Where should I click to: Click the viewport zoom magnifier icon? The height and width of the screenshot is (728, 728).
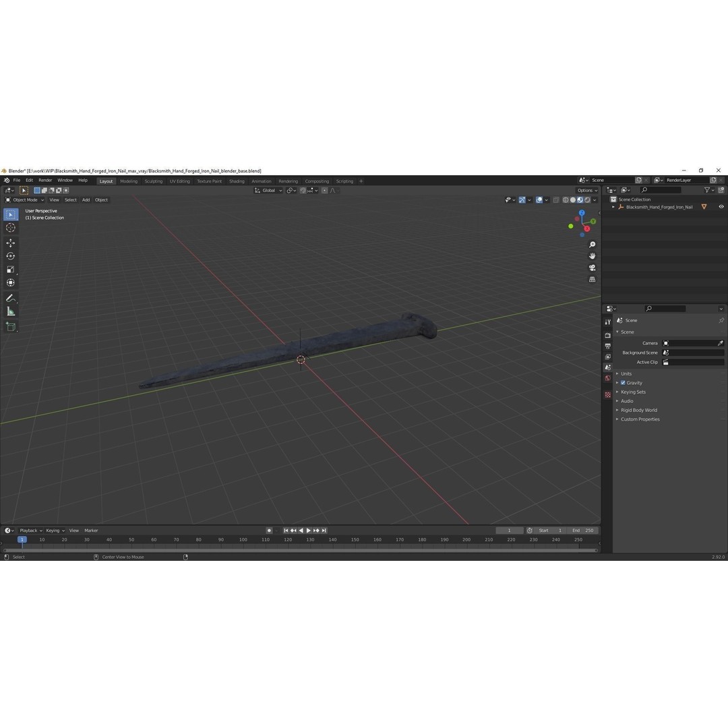592,245
